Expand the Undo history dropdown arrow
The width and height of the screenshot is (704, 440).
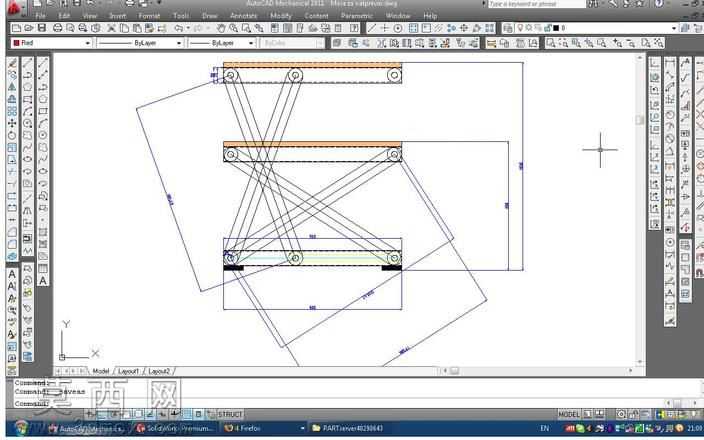pos(188,28)
